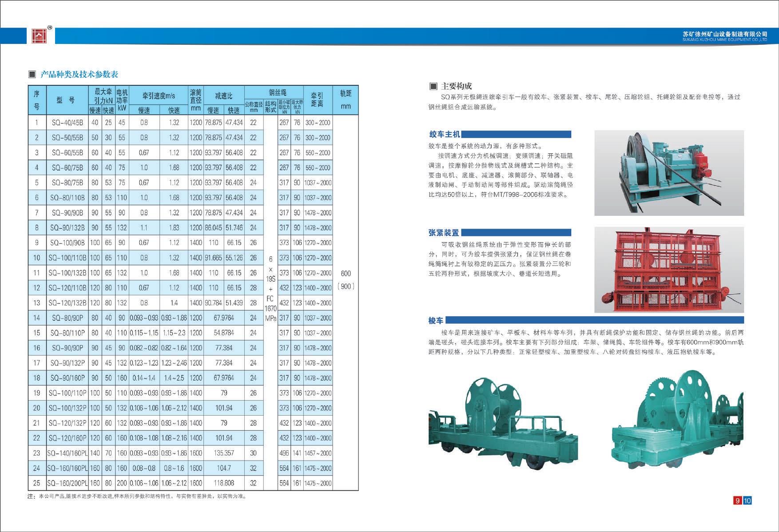Viewport: 779px width, 532px height.
Task: Select the model cell SQ-120/132B
Action: pos(67,303)
